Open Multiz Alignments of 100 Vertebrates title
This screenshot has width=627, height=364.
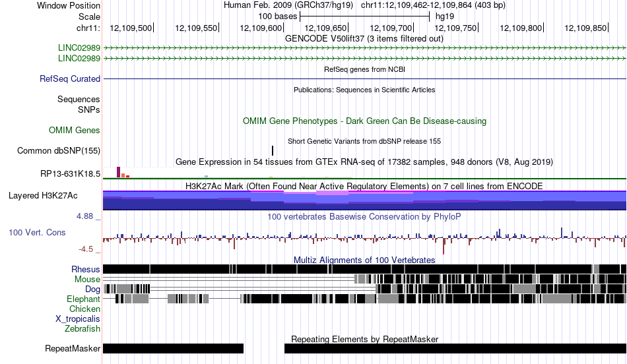click(x=364, y=260)
